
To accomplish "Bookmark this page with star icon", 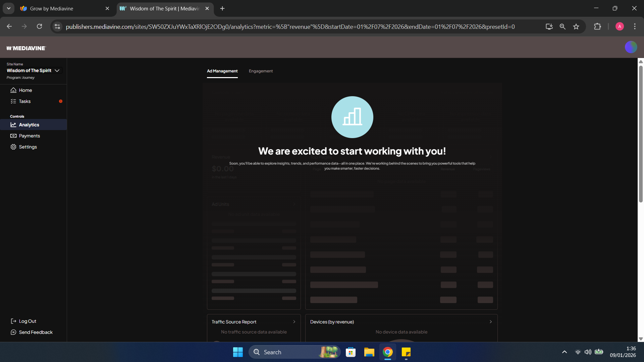I will pyautogui.click(x=576, y=27).
